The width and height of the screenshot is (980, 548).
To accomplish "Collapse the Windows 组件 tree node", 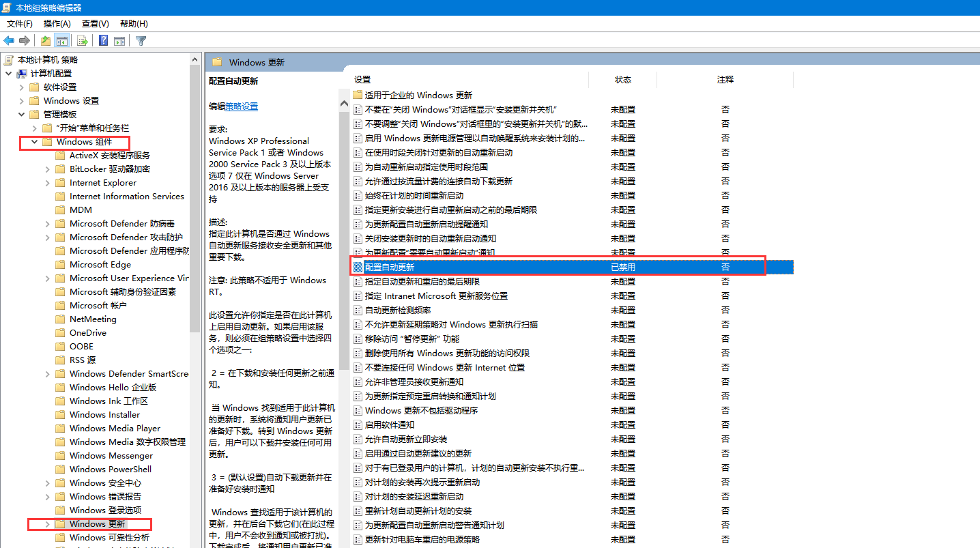I will coord(34,142).
